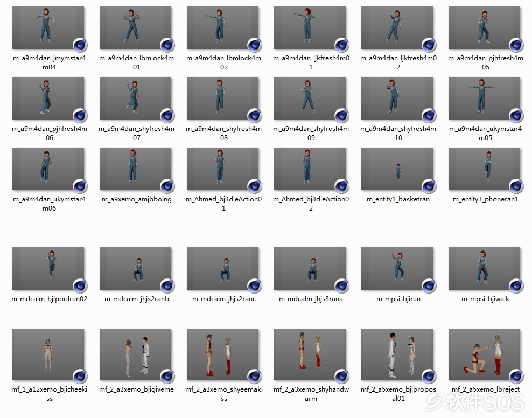Click Cinema 4D badge on m_a9m4dan_shyfresh4m07

coord(167,116)
